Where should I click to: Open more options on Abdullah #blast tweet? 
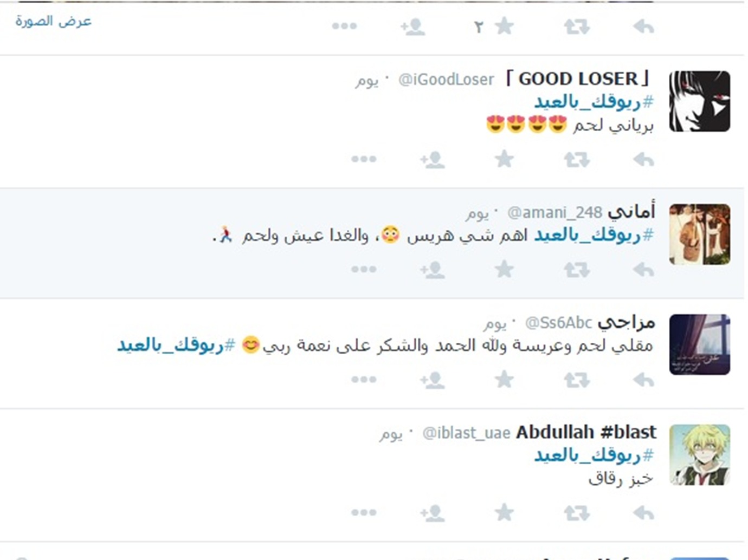364,512
